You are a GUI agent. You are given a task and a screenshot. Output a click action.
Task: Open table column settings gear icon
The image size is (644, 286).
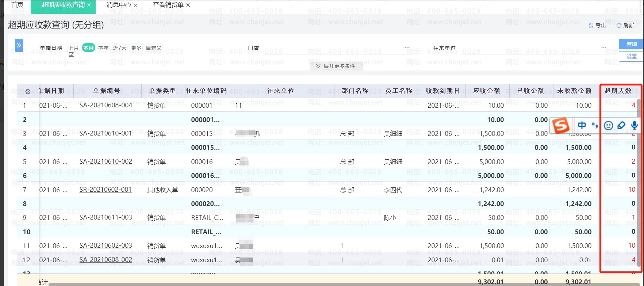pyautogui.click(x=28, y=91)
